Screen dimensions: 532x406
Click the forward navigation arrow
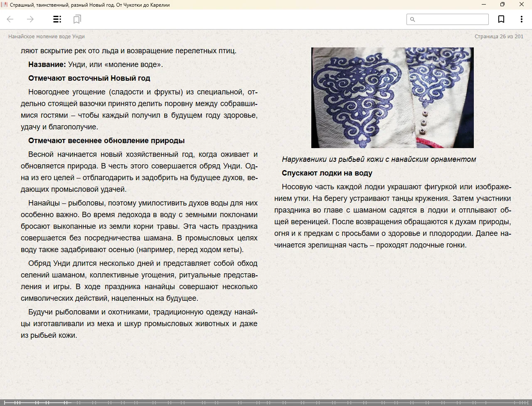coord(30,19)
